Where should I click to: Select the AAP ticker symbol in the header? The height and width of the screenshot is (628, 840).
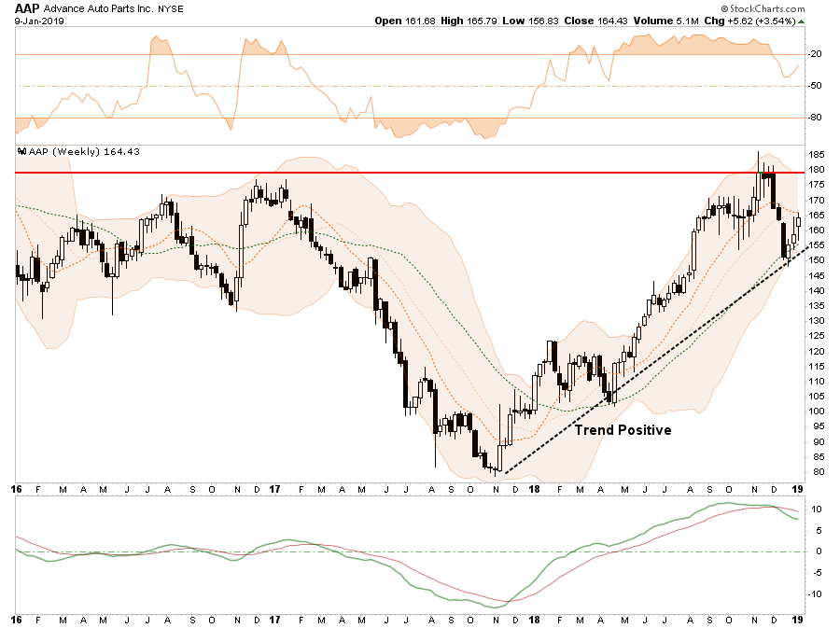(27, 8)
